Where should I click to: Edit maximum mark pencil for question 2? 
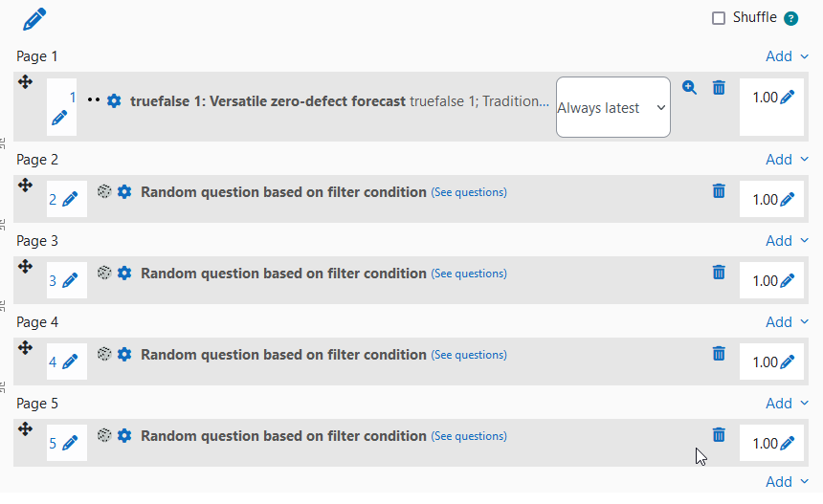coord(787,199)
